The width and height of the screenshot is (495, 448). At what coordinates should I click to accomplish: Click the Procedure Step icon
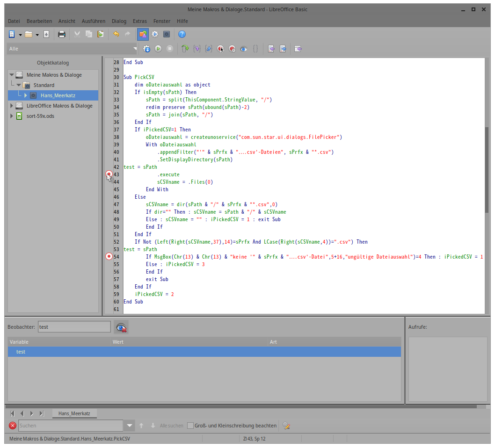coord(185,49)
